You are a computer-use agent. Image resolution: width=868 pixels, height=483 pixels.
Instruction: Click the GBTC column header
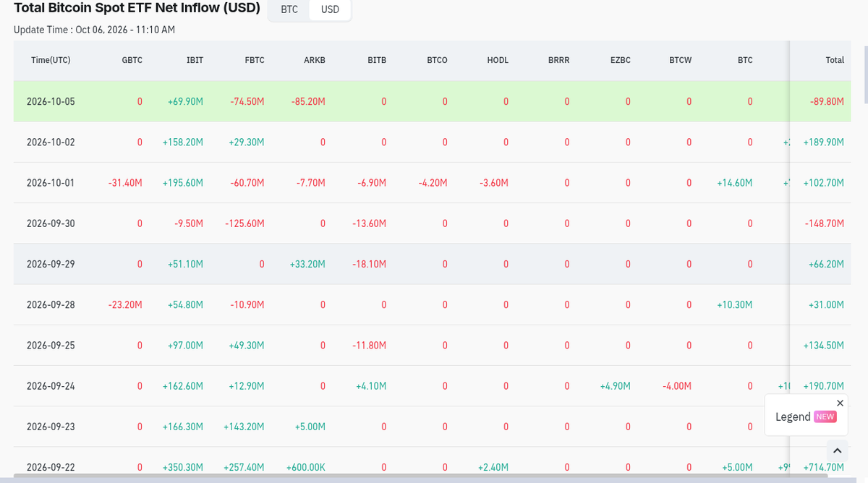[x=132, y=60]
